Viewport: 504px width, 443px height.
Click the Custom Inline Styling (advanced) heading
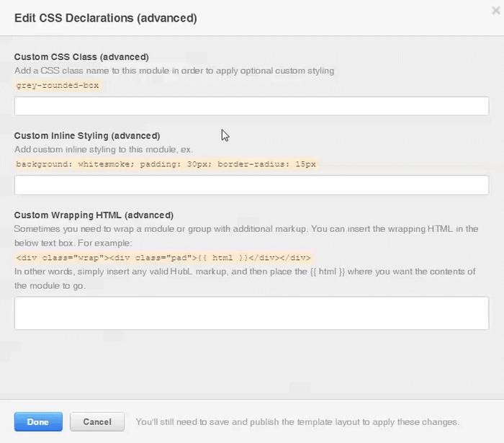[x=87, y=135]
